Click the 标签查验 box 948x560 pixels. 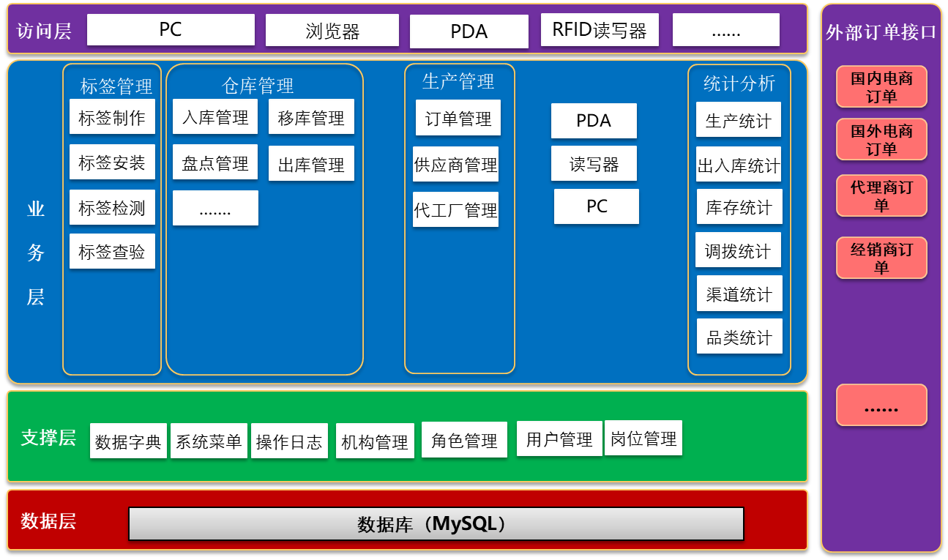[112, 251]
